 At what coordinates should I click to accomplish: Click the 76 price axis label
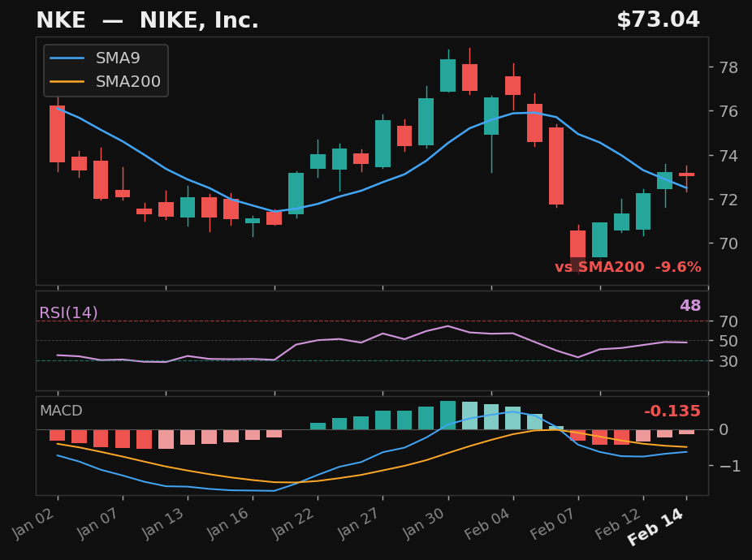[x=728, y=111]
